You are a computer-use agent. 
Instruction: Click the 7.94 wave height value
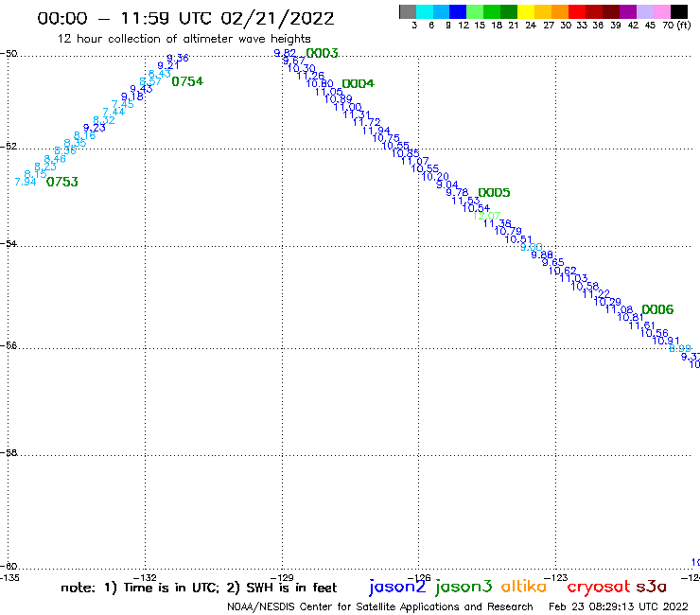[26, 182]
